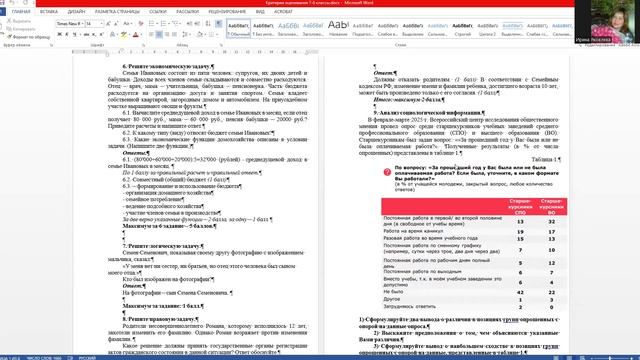This screenshot has width=640, height=360.
Task: Align text to the right
Action: (x=167, y=34)
